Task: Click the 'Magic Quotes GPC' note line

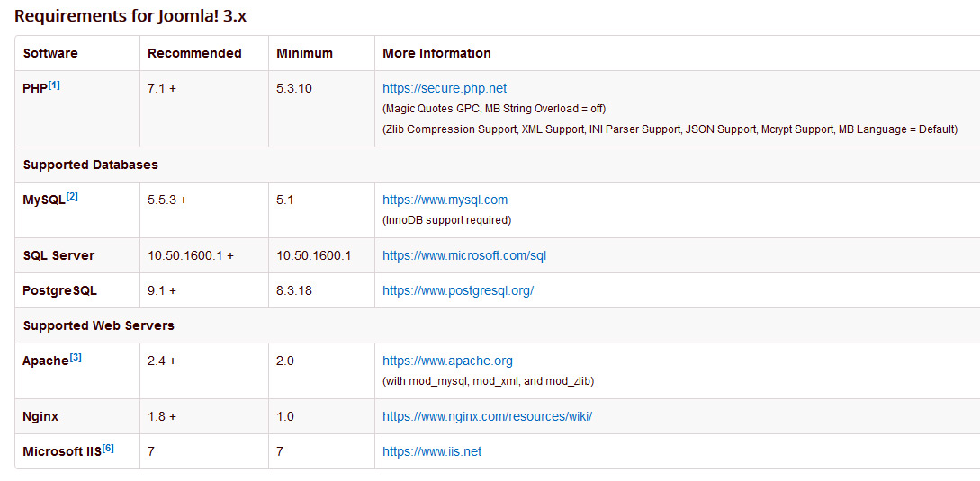Action: [x=494, y=109]
